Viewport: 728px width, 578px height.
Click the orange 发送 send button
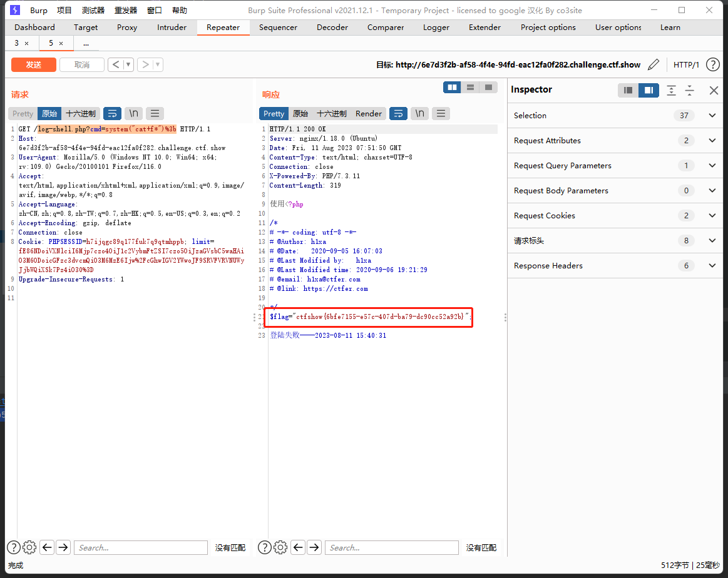(33, 64)
